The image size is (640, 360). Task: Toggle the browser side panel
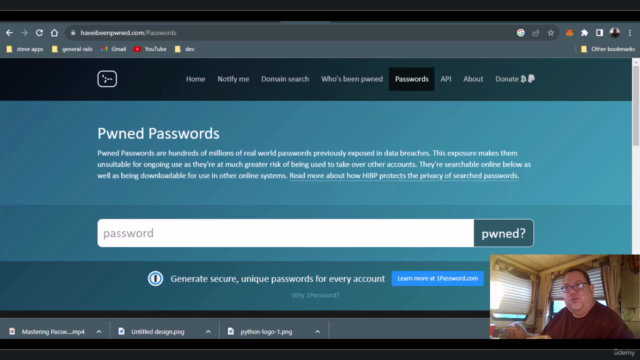click(x=599, y=33)
